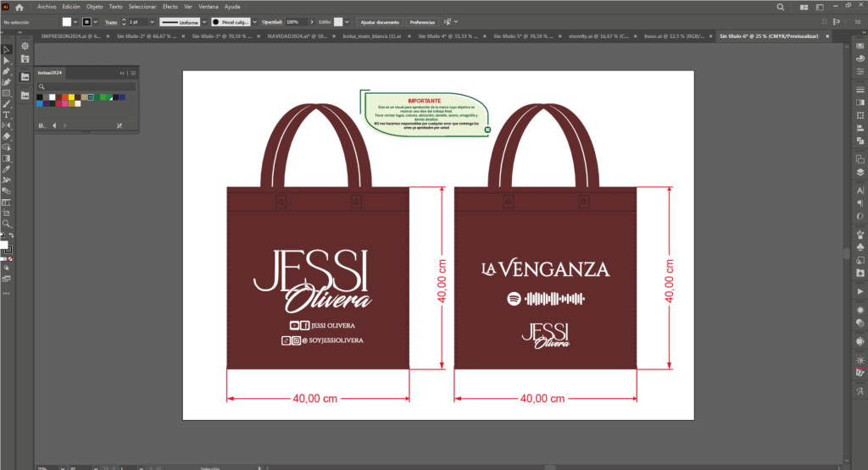The height and width of the screenshot is (470, 868).
Task: Select the Selection tool arrow
Action: pyautogui.click(x=7, y=50)
